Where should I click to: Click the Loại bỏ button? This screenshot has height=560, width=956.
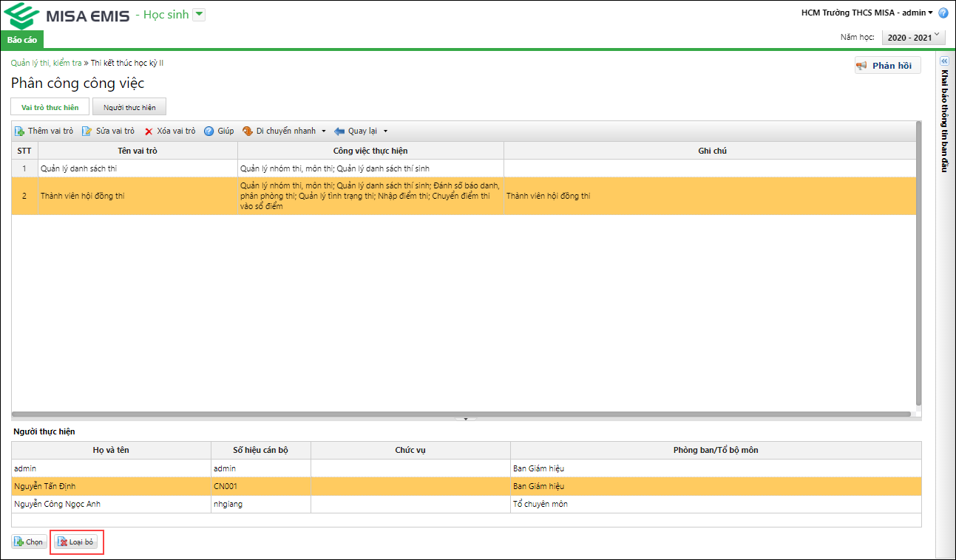[77, 542]
